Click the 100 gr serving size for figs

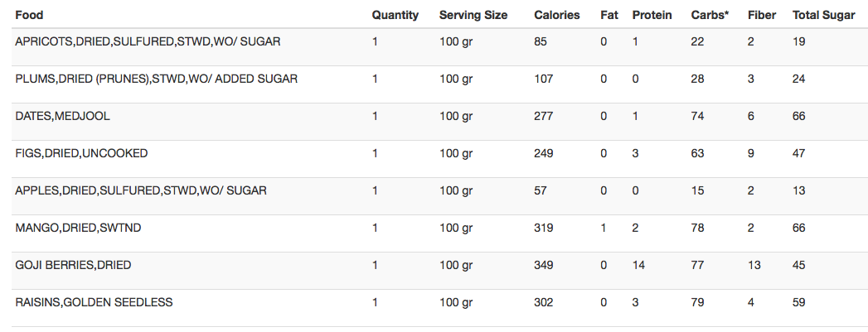(456, 154)
